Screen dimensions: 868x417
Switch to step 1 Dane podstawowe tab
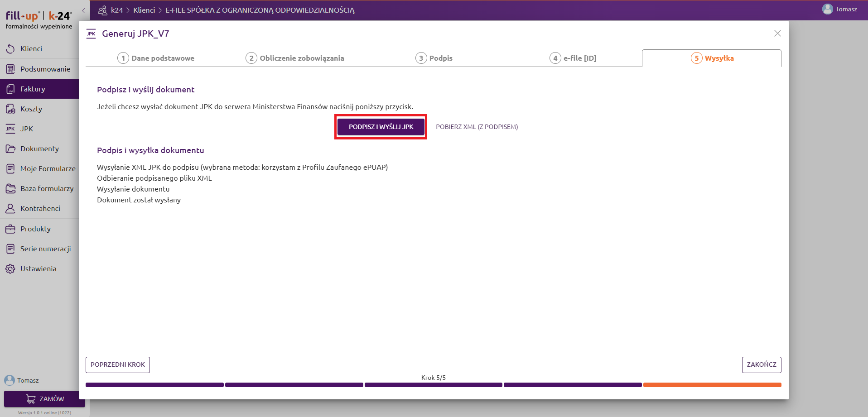(156, 58)
